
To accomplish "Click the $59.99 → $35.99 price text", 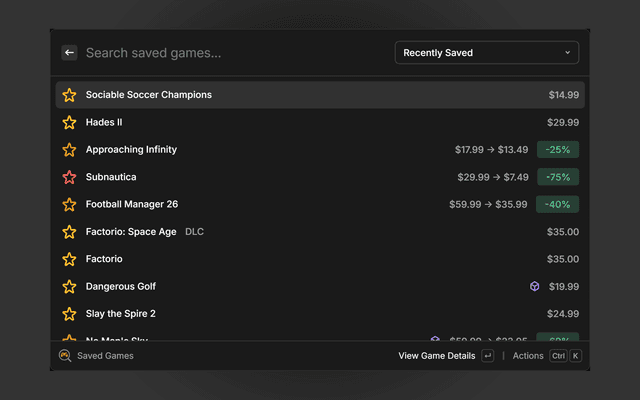I will 488,204.
